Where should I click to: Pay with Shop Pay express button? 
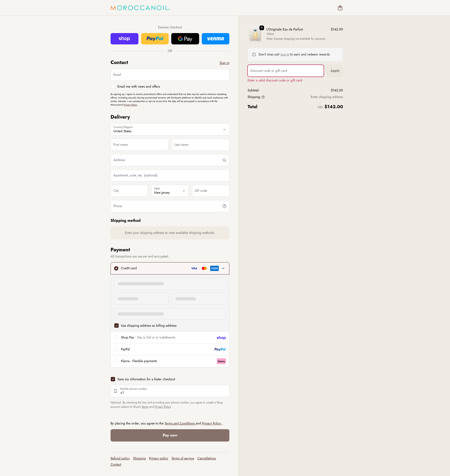point(124,39)
